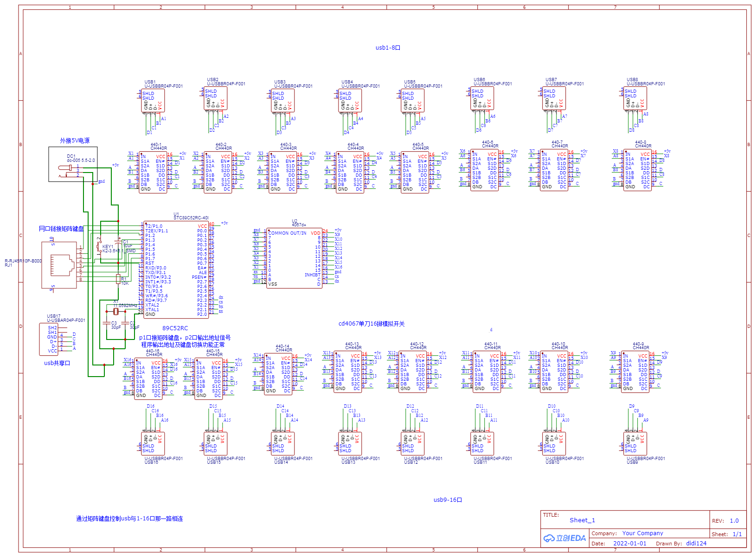Select the DC1 power jack symbol
This screenshot has width=756, height=557.
tap(73, 164)
